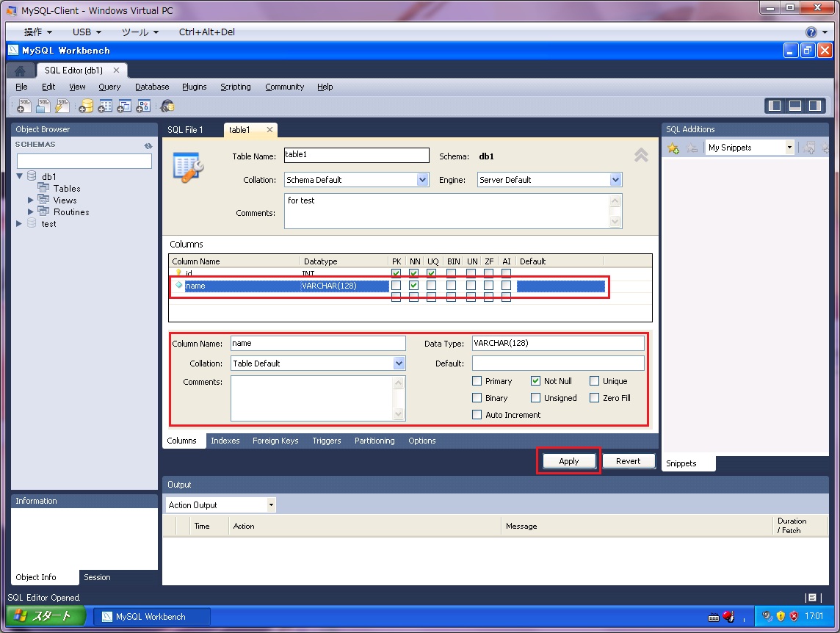
Task: Open the volume tray icon
Action: click(x=767, y=616)
